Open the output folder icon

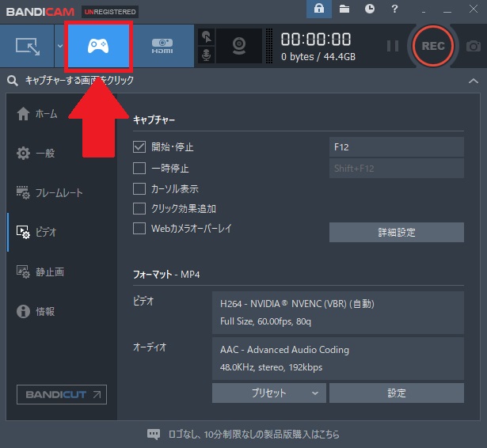(344, 9)
